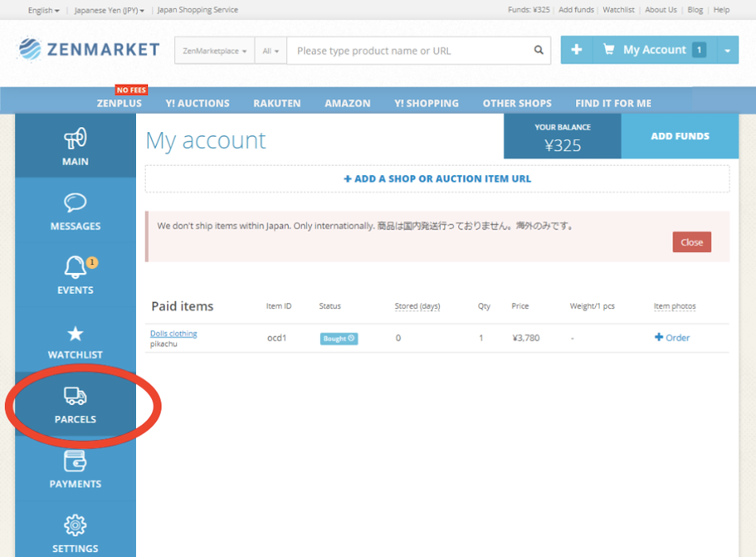Click Funds: ¥325 in top bar
Viewport: 756px width, 557px height.
coord(529,10)
